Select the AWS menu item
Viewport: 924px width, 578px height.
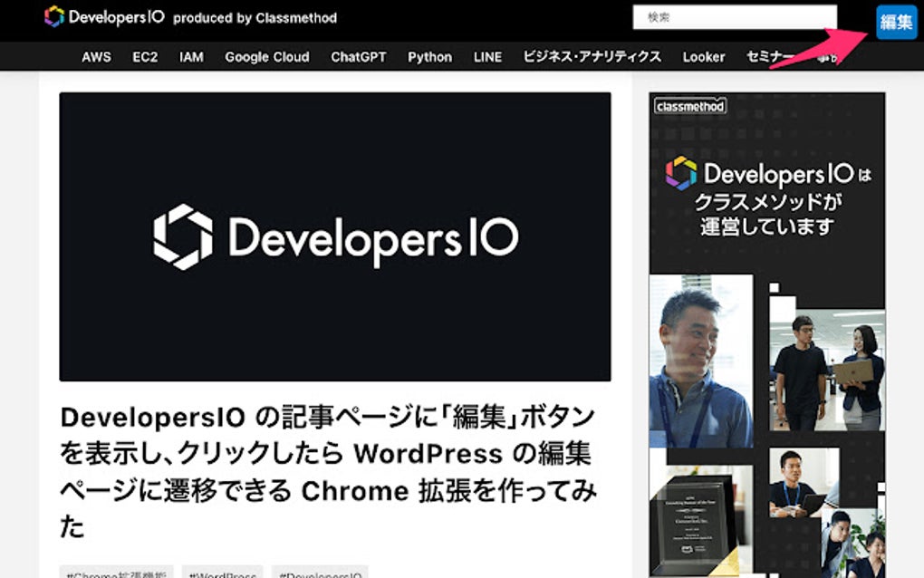(x=96, y=56)
